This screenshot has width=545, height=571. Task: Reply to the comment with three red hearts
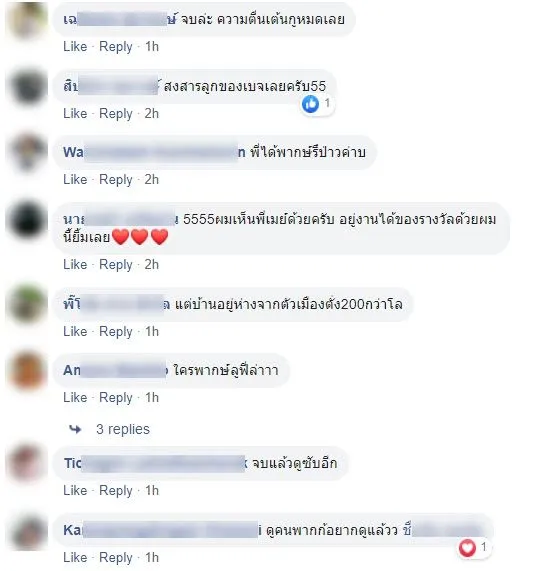click(x=116, y=265)
